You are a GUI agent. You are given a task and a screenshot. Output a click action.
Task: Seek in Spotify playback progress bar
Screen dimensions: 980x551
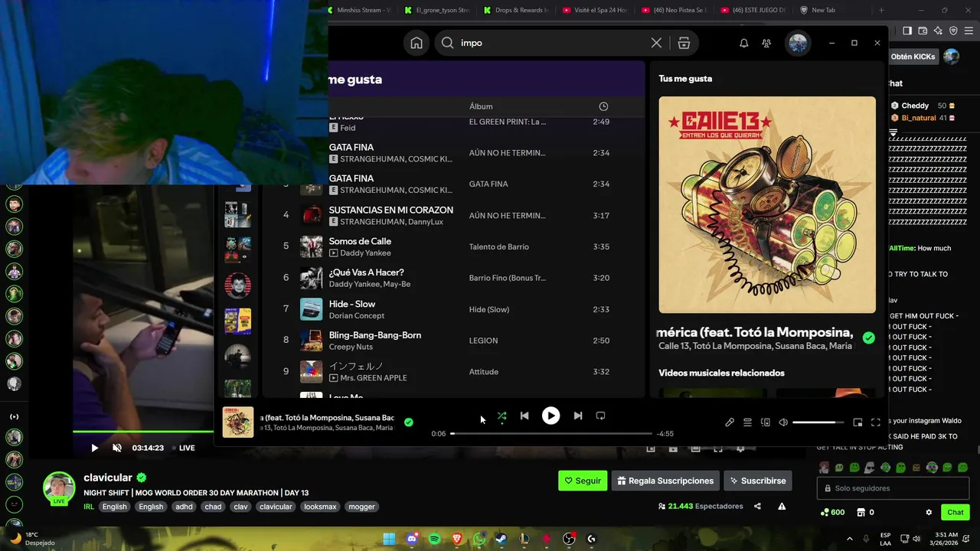[551, 433]
